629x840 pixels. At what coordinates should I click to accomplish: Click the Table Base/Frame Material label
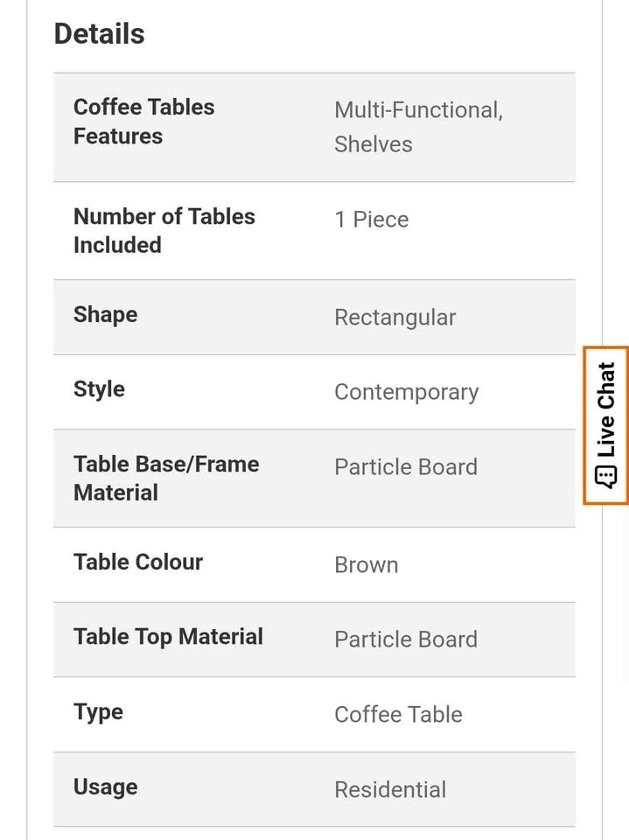(x=166, y=478)
